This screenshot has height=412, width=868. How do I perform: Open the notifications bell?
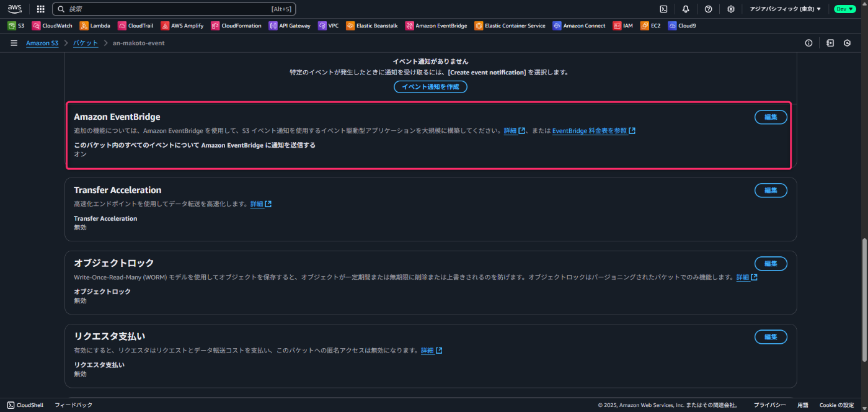pyautogui.click(x=686, y=9)
